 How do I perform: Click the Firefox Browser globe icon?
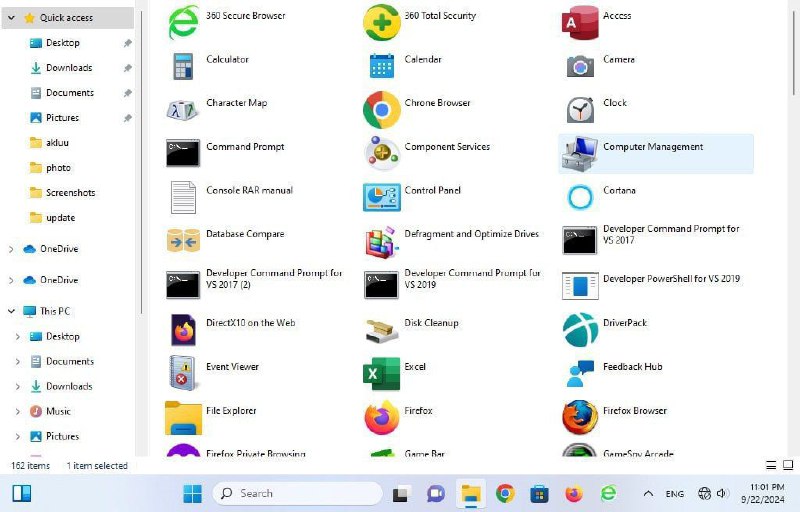tap(580, 417)
